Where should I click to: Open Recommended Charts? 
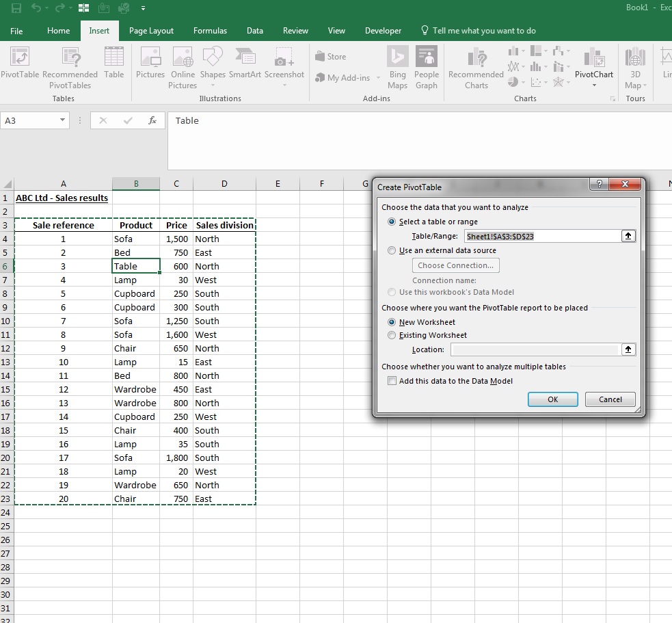click(476, 68)
